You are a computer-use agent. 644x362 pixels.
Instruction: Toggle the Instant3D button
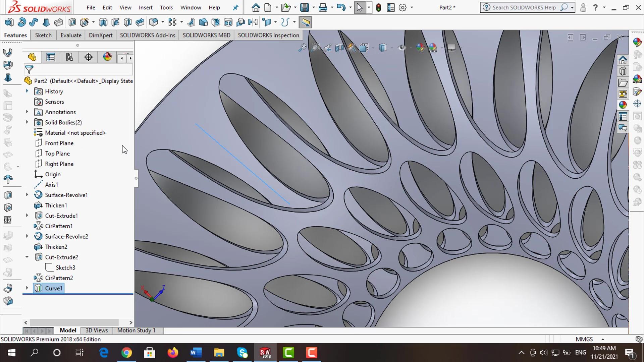(305, 22)
